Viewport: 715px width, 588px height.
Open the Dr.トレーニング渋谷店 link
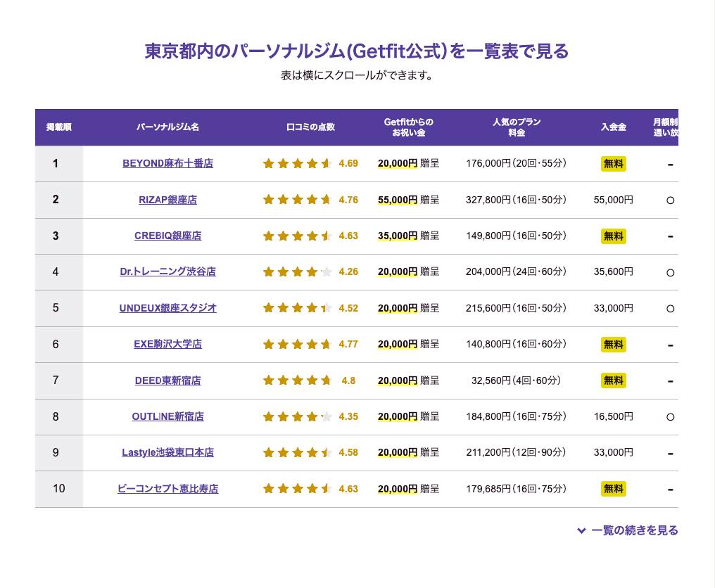[x=167, y=271]
